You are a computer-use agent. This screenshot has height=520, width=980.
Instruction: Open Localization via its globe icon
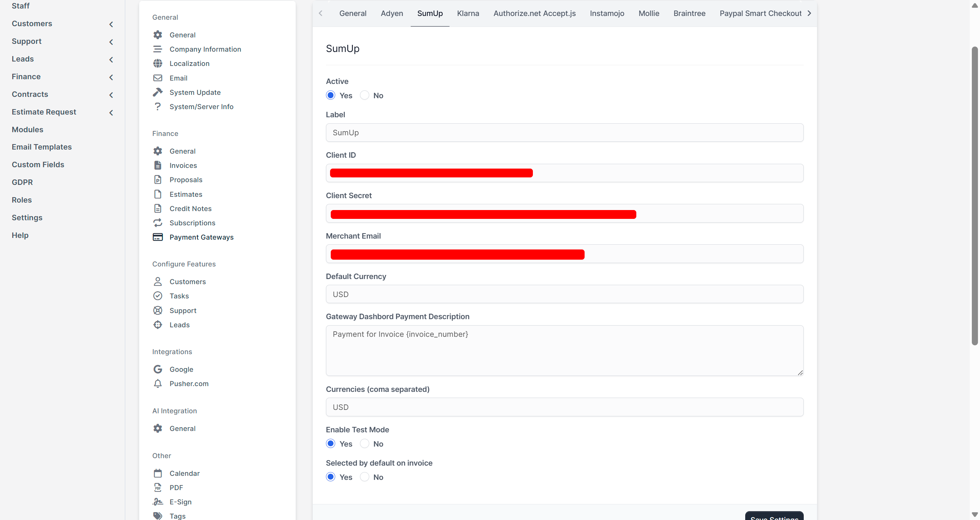[x=158, y=64]
